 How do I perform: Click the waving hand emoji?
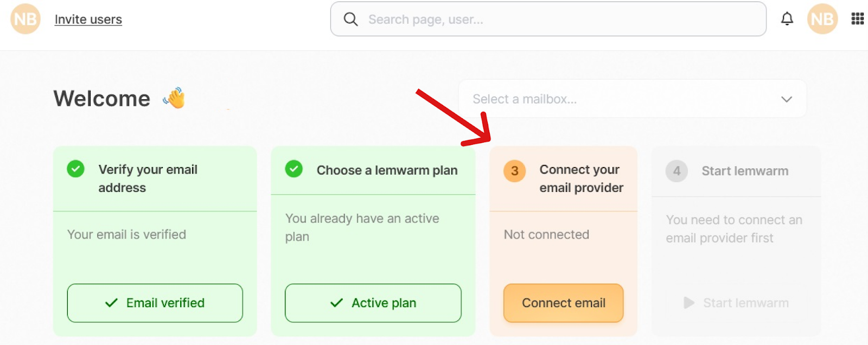(175, 98)
